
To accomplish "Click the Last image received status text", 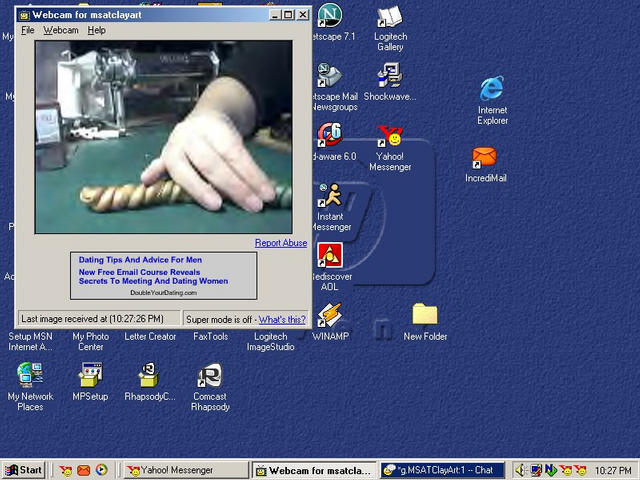I will point(92,319).
